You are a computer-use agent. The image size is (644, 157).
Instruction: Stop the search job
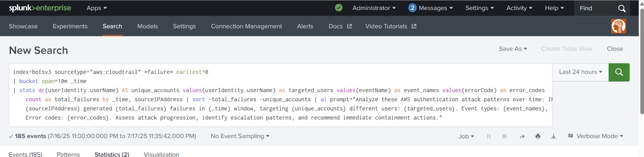(504, 137)
